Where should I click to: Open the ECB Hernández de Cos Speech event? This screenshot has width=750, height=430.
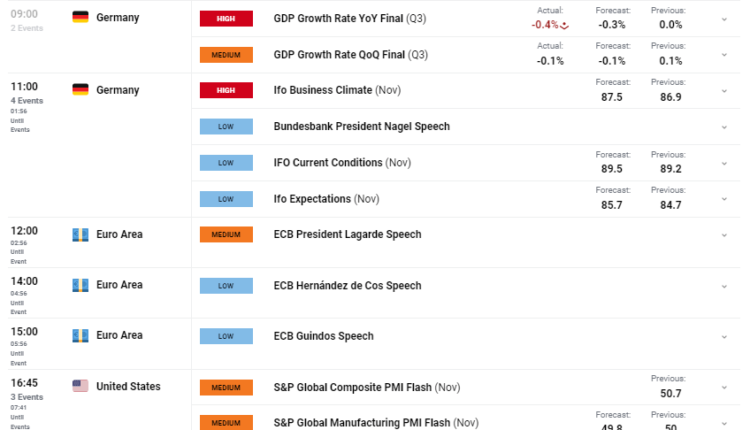347,285
